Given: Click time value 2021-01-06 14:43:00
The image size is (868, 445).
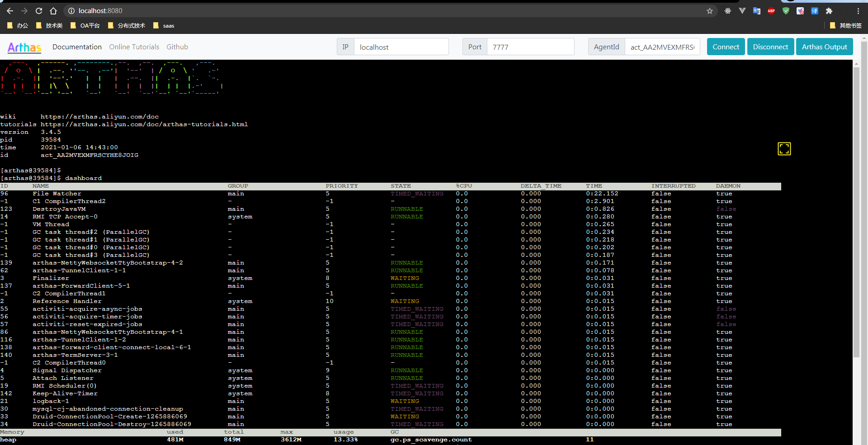Looking at the screenshot, I should pos(79,147).
